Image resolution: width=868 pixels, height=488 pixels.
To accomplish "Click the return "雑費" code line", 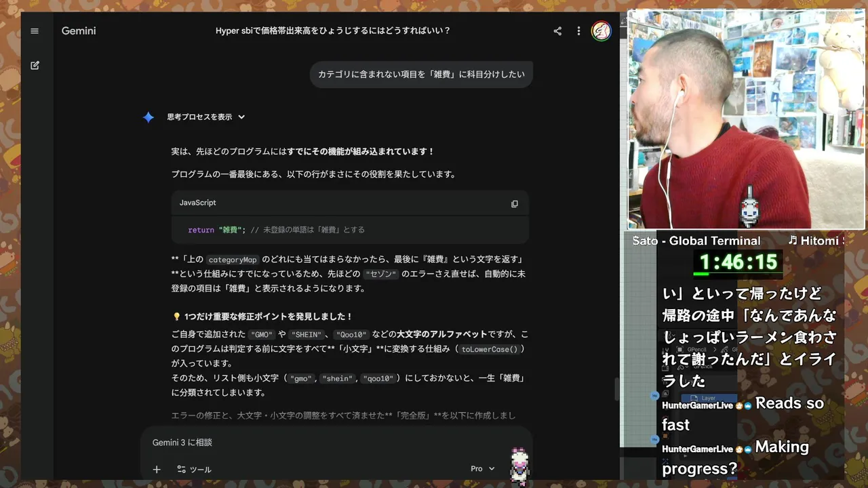I will click(277, 230).
